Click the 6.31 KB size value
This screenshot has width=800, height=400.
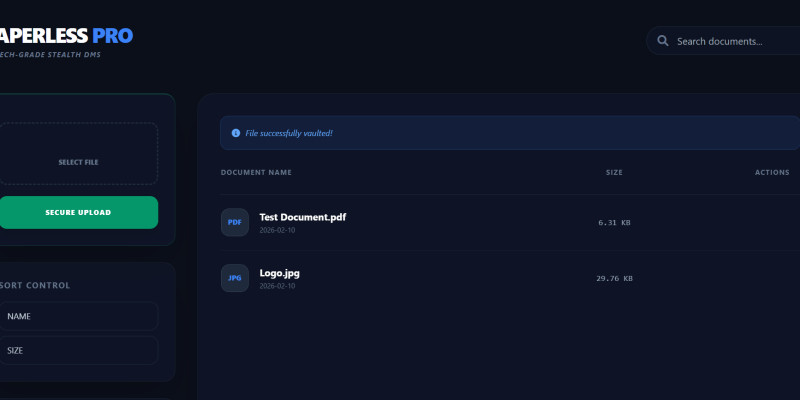[614, 223]
